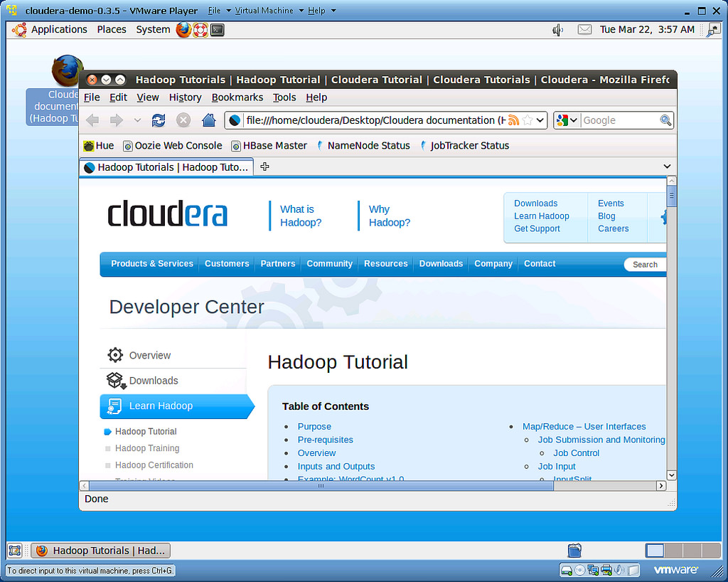The width and height of the screenshot is (728, 582).
Task: Open the Bookmarks menu in Firefox
Action: tap(237, 97)
